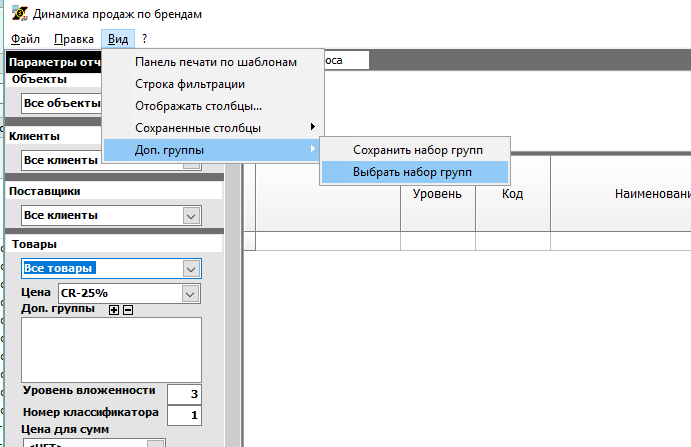This screenshot has width=691, height=447.
Task: Click Выбрать набор групп
Action: pyautogui.click(x=415, y=172)
